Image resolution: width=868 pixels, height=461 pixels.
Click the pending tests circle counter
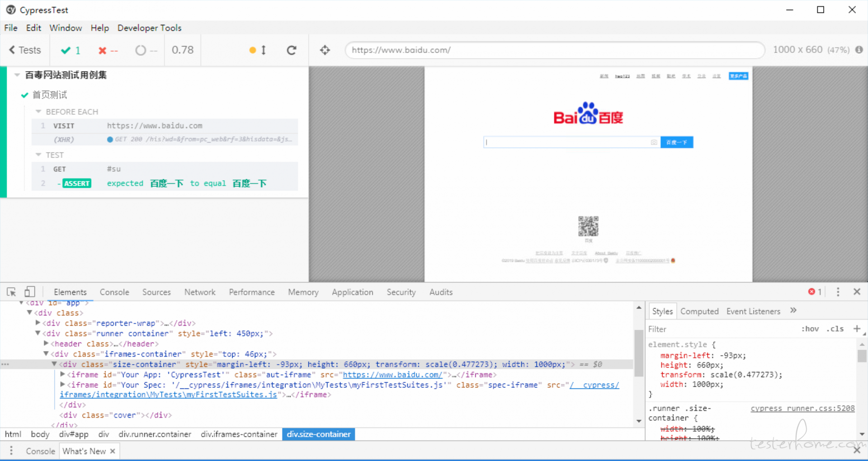[146, 50]
